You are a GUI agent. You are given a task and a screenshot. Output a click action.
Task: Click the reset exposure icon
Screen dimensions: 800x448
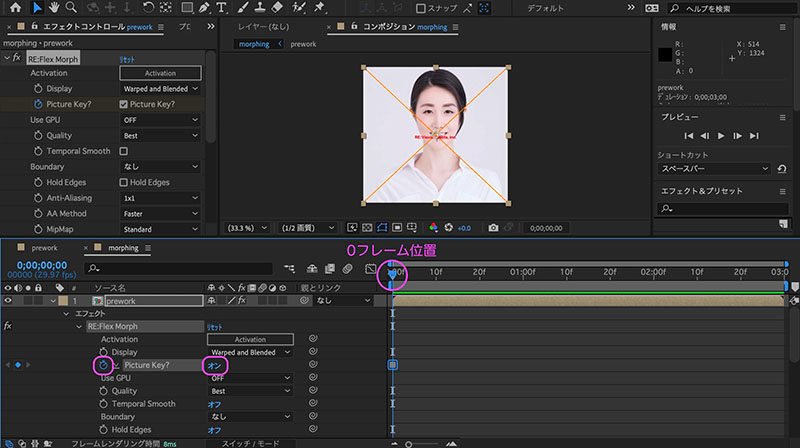448,228
